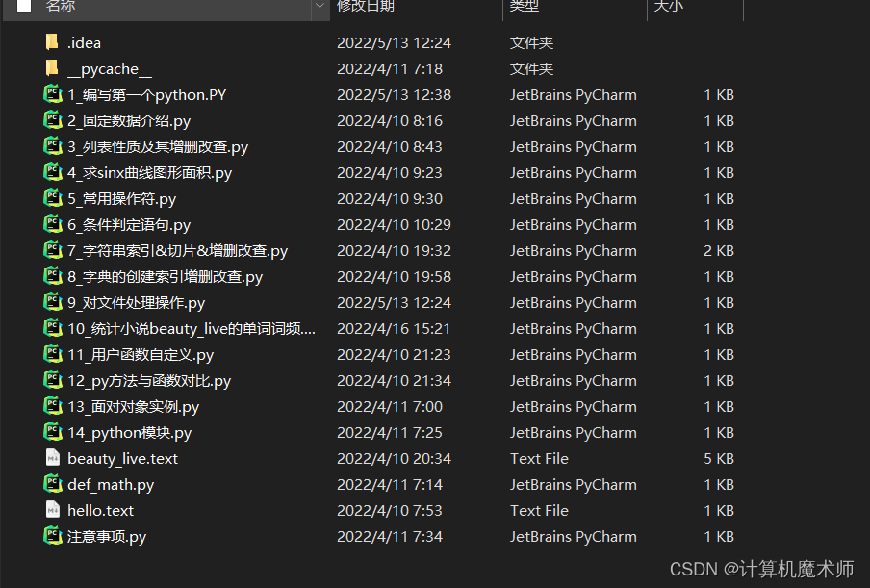870x588 pixels.
Task: Click PyCharm icon of 12_py方法与函数对比.py
Action: pyautogui.click(x=53, y=380)
